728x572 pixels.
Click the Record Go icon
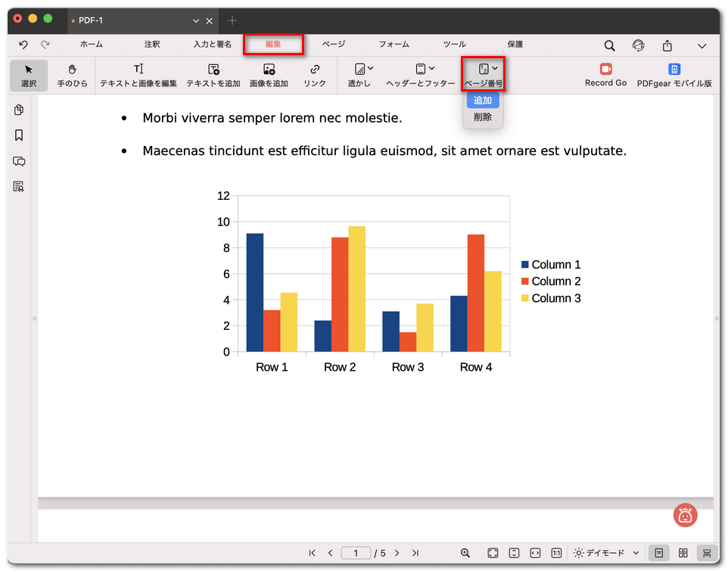[x=605, y=70]
